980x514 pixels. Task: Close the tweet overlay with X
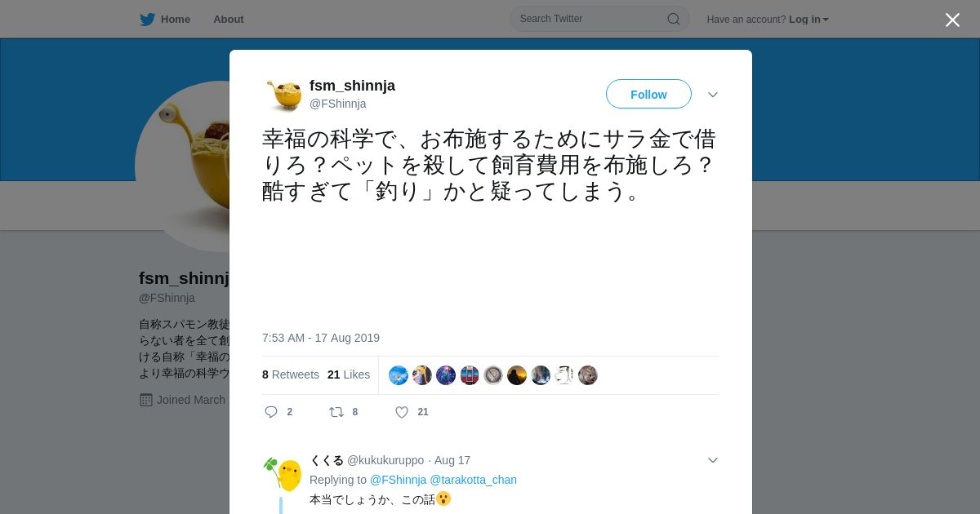[952, 20]
